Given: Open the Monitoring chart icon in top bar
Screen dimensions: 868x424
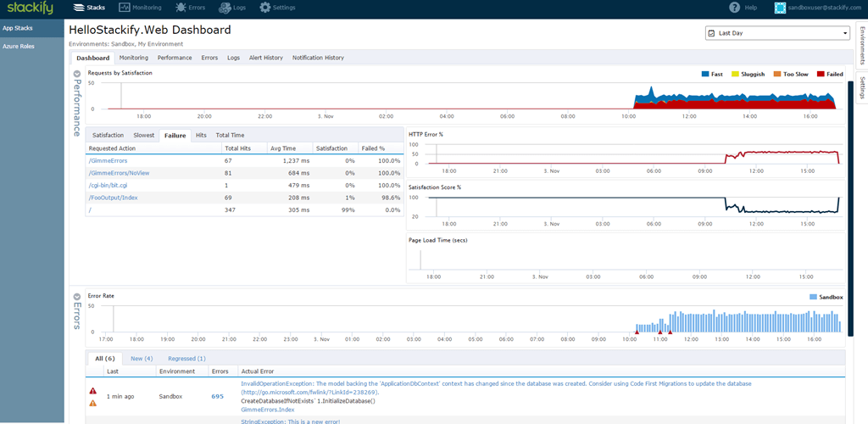Looking at the screenshot, I should point(124,8).
